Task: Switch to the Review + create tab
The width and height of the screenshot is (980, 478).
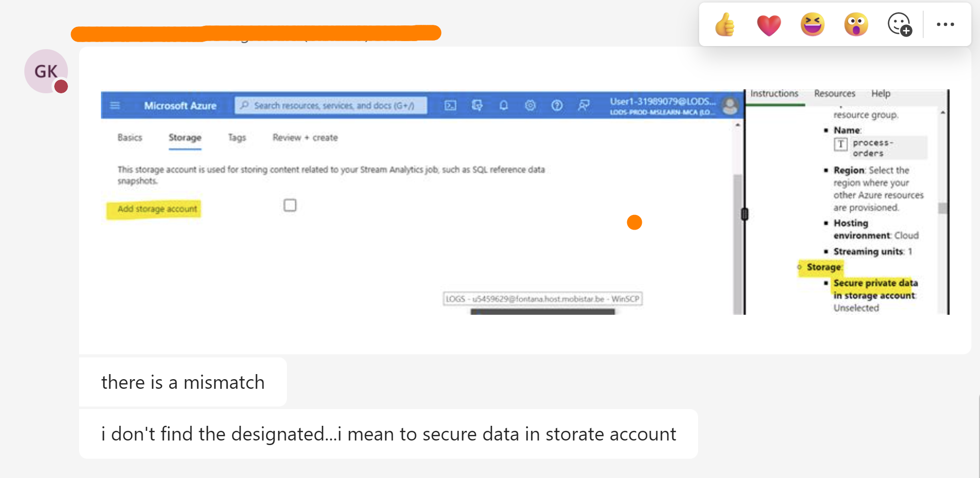Action: coord(304,137)
